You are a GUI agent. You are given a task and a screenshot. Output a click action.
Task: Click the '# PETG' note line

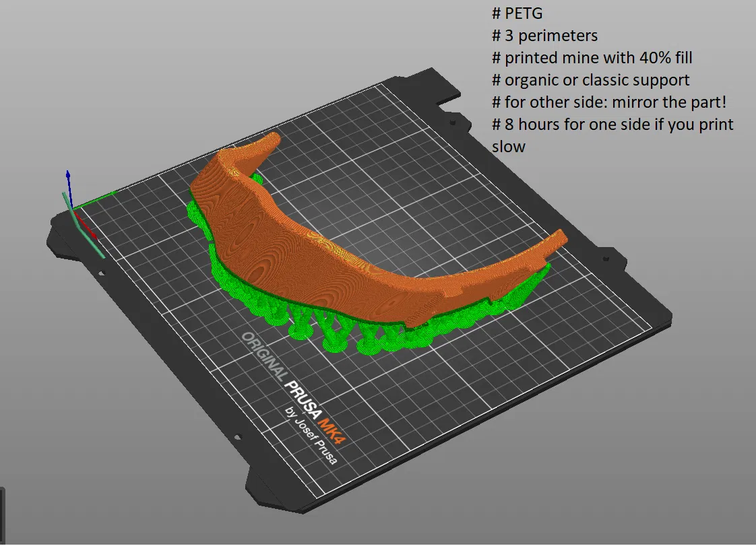coord(517,13)
